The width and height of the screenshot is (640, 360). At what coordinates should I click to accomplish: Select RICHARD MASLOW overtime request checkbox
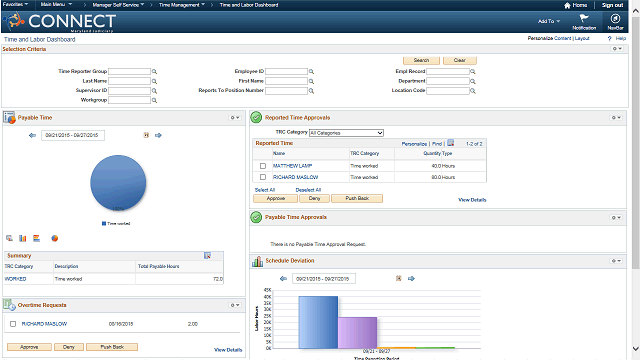(x=13, y=324)
